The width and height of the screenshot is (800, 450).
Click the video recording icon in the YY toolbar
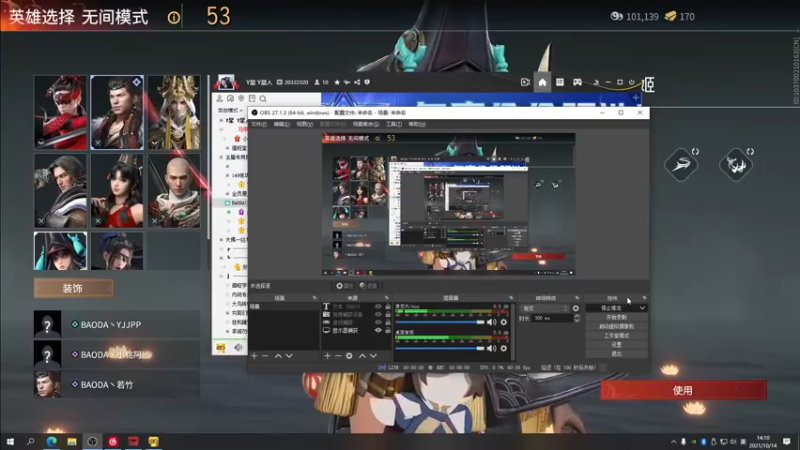tap(525, 82)
